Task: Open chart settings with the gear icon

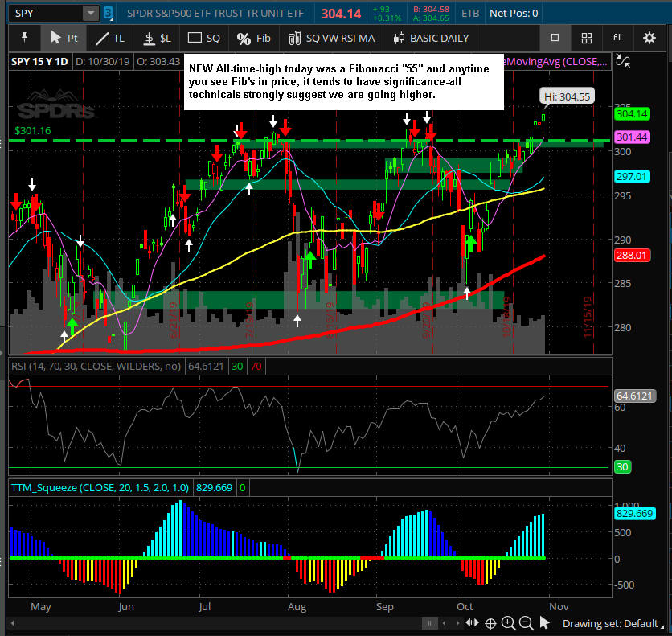Action: pyautogui.click(x=649, y=38)
